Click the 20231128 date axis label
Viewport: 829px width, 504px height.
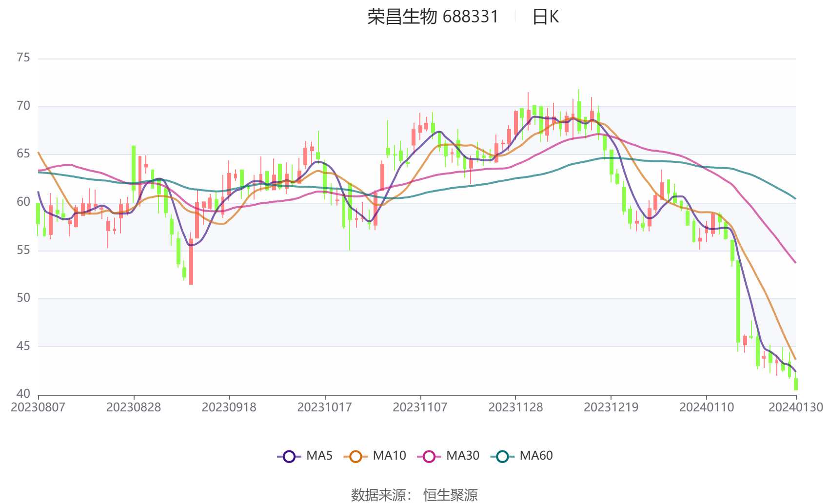tap(515, 407)
